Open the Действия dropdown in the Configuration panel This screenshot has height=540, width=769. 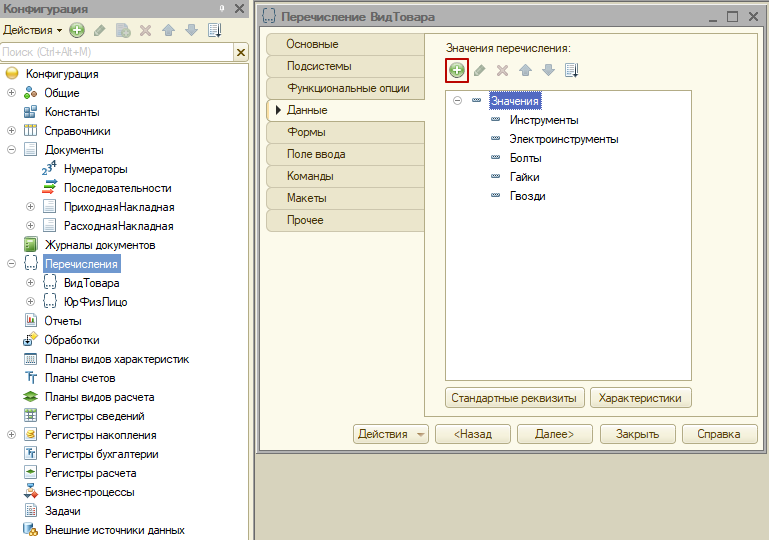(32, 30)
